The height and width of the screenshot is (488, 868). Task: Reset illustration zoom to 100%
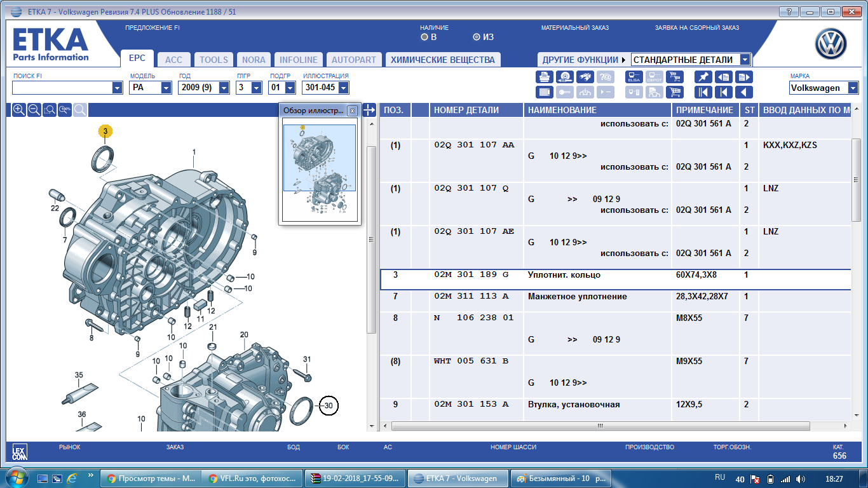point(65,110)
